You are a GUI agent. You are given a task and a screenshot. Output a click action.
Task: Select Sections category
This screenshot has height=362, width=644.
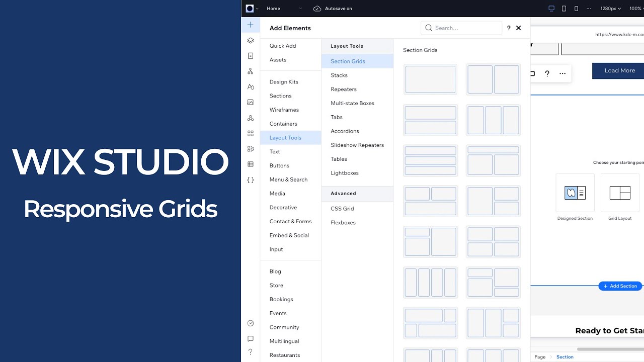(280, 96)
